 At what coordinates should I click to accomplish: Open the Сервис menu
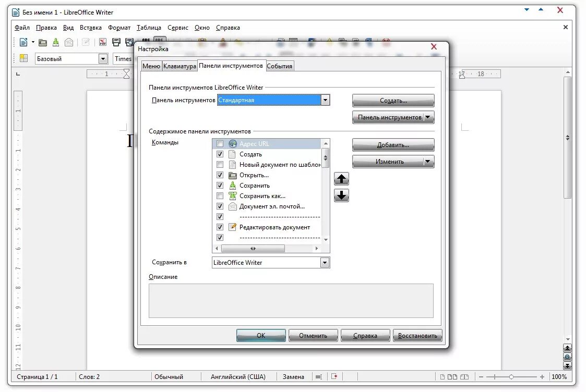tap(177, 27)
